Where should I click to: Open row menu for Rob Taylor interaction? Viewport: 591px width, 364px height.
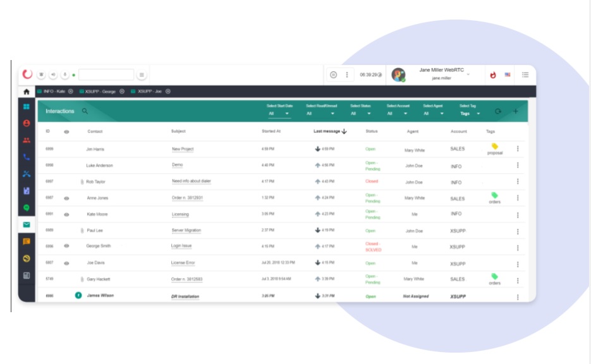click(518, 181)
